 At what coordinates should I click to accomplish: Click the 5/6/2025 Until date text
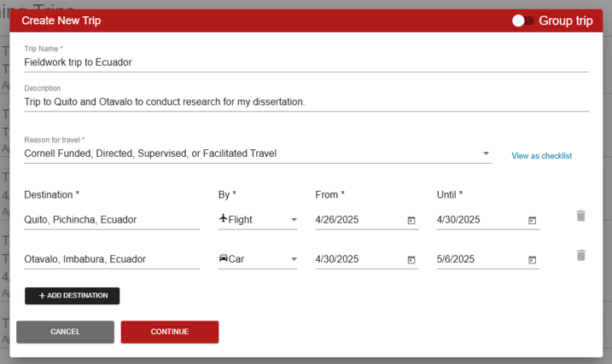tap(456, 259)
